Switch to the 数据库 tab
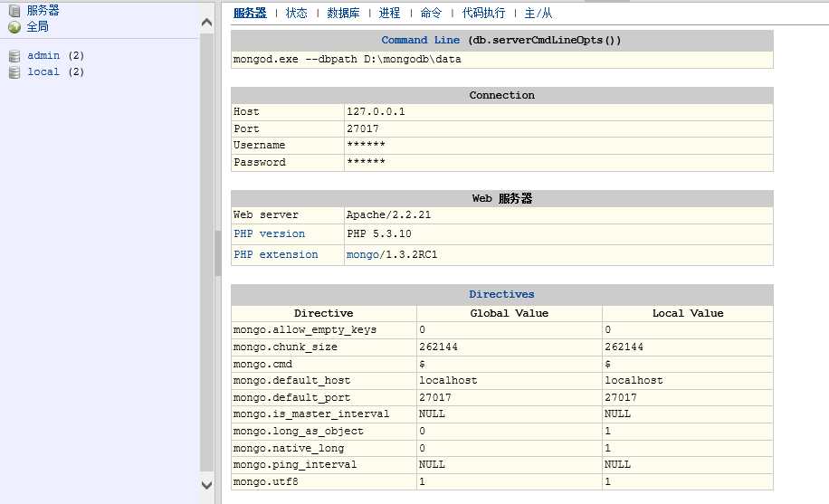The width and height of the screenshot is (829, 504). pyautogui.click(x=343, y=14)
